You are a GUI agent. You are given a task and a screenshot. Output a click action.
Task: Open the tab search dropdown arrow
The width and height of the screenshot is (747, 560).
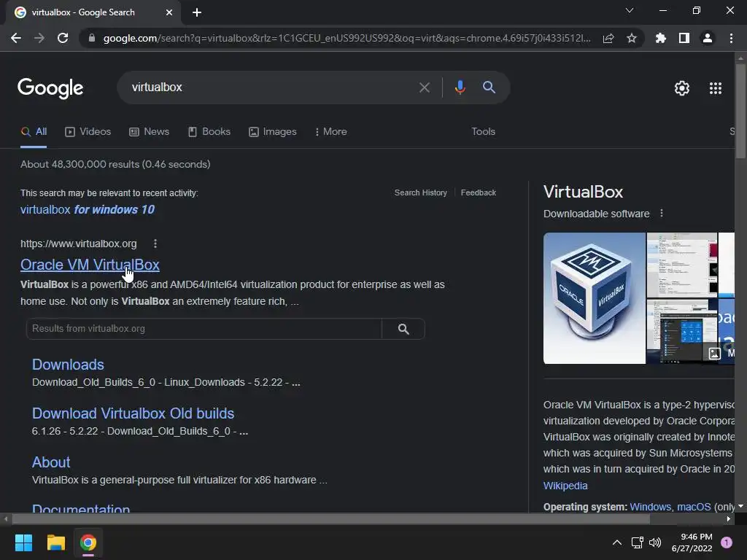click(630, 10)
